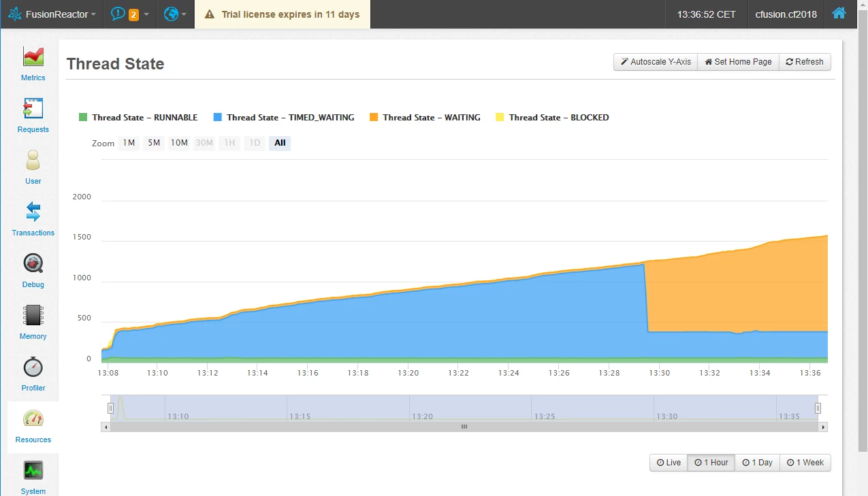Image resolution: width=868 pixels, height=496 pixels.
Task: Toggle Thread State TIMED_WAITING legend series
Action: click(x=284, y=118)
